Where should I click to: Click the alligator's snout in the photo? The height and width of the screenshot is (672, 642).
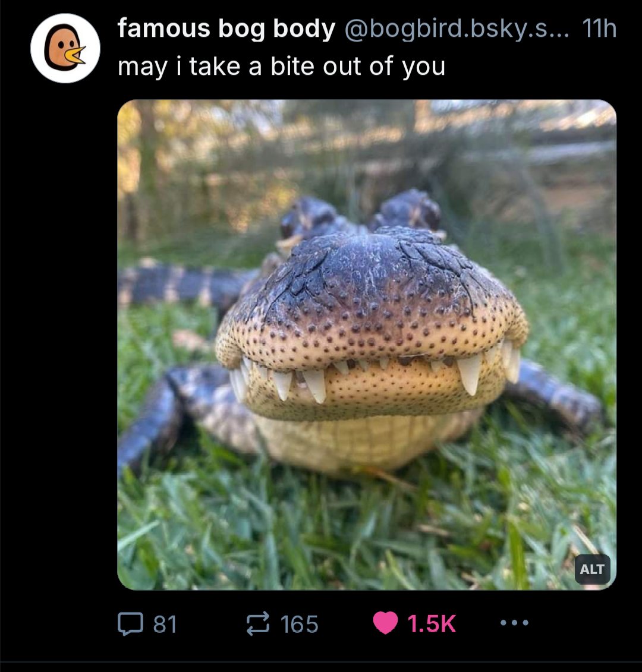(x=372, y=300)
